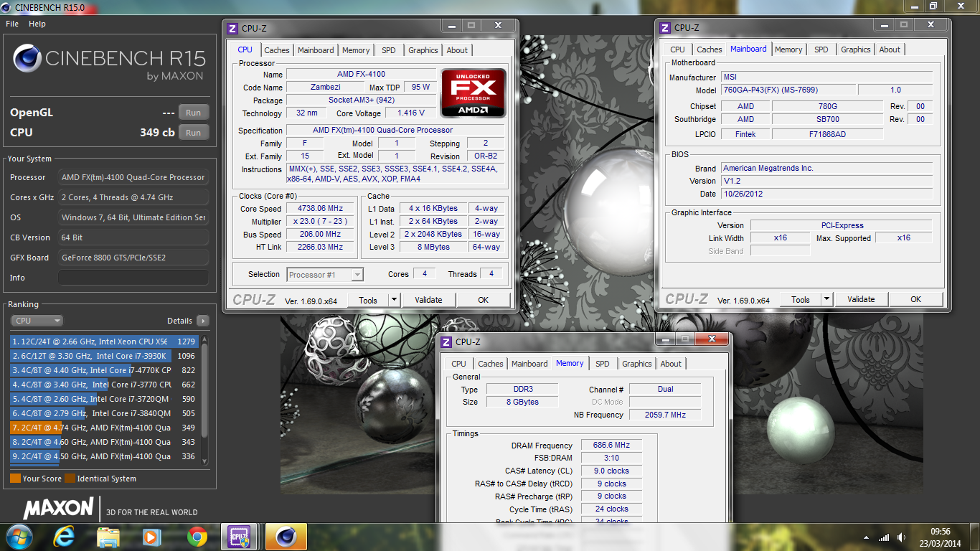Viewport: 980px width, 551px height.
Task: Click the Show desktop strip on the taskbar
Action: [x=974, y=537]
